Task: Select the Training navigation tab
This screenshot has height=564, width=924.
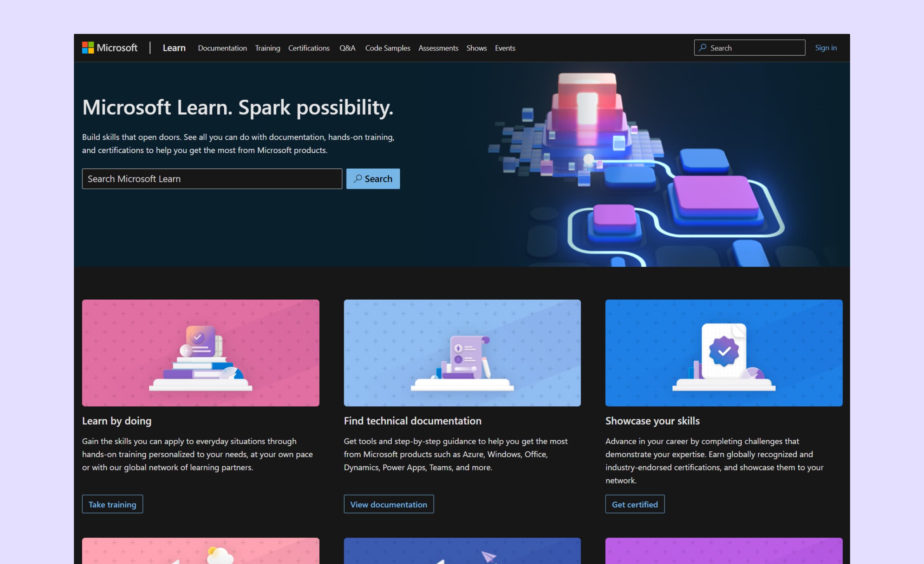Action: 267,47
